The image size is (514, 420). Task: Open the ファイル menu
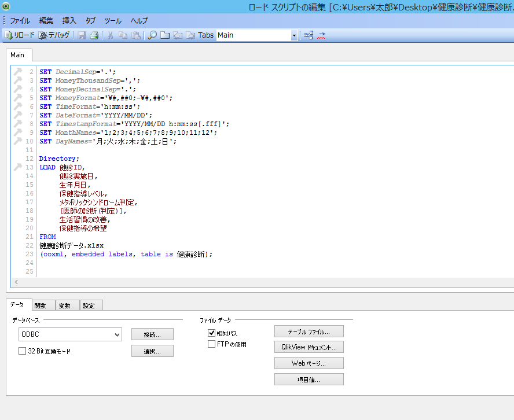[20, 21]
